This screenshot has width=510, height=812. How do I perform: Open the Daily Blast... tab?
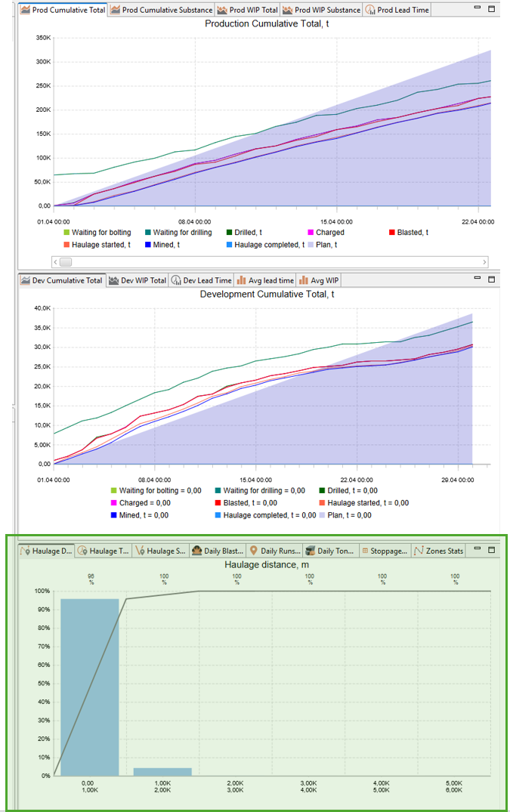[218, 551]
